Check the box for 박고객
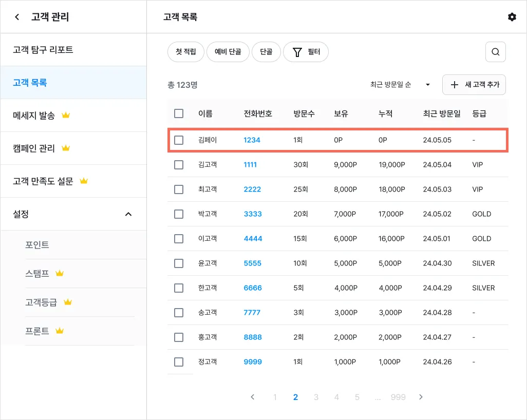 [x=179, y=214]
